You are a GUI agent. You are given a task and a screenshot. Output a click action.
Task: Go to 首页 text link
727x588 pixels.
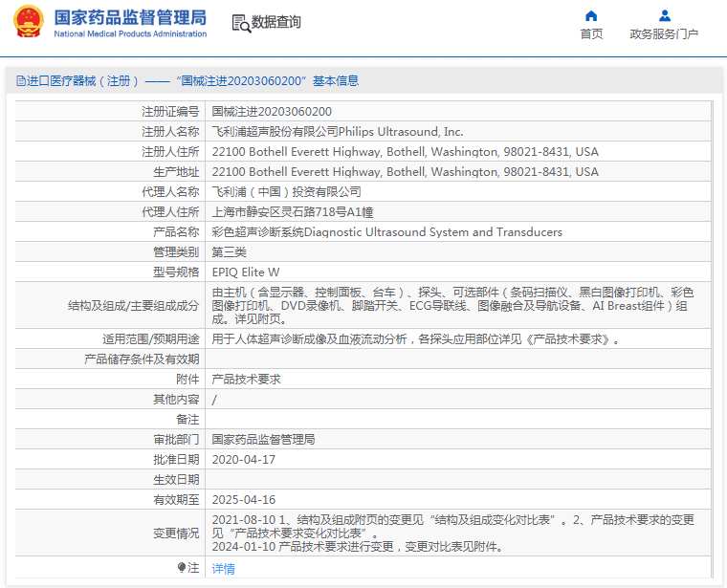591,34
